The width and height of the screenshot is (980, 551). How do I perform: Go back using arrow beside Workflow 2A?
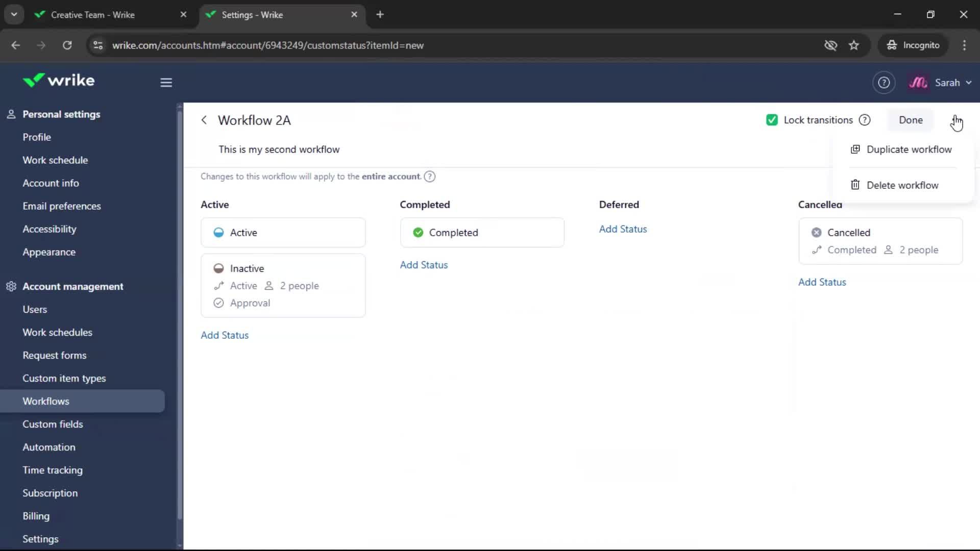coord(204,120)
